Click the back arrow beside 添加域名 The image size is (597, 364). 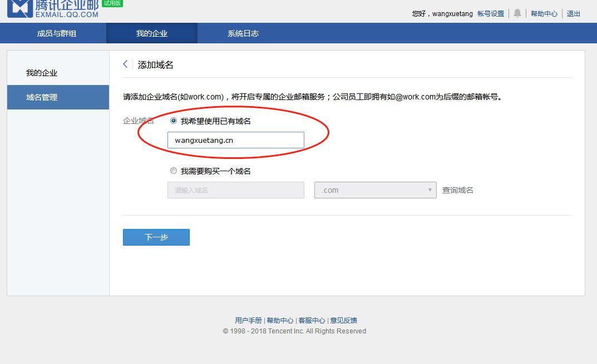[x=125, y=64]
